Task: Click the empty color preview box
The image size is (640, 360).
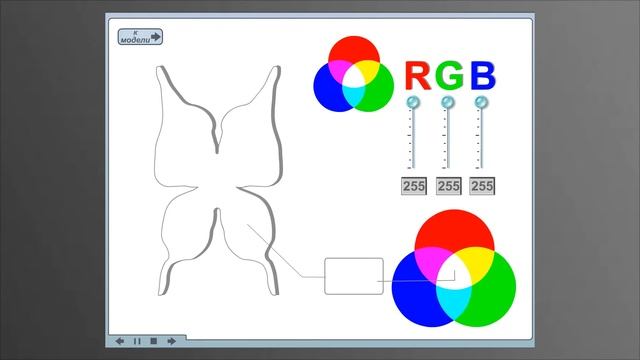Action: click(x=354, y=276)
